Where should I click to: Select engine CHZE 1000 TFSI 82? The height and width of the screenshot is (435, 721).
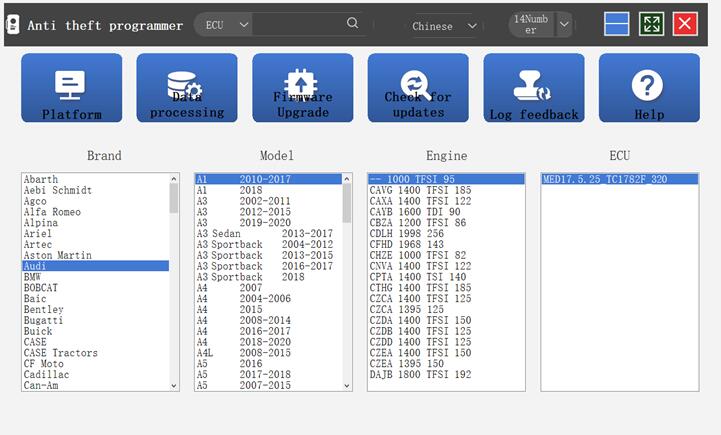click(x=446, y=255)
